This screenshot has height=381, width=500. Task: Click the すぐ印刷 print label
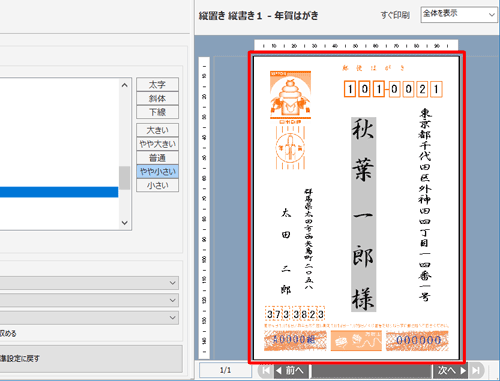(x=395, y=15)
